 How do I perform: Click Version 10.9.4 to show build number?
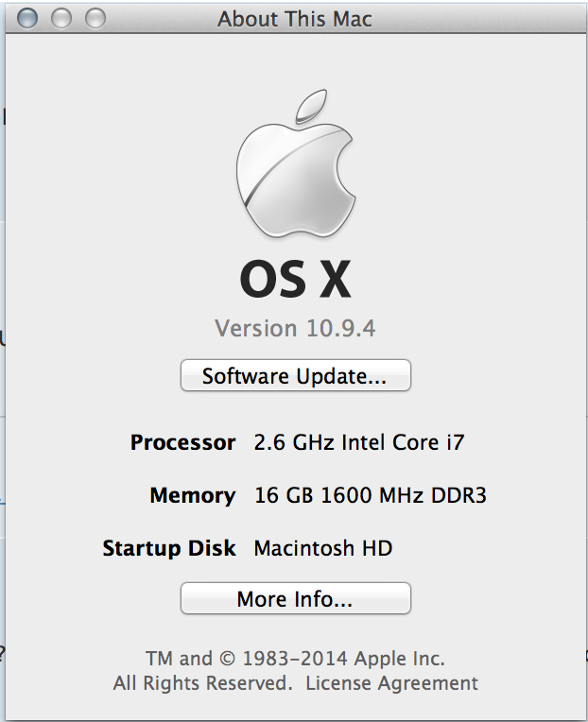(295, 329)
